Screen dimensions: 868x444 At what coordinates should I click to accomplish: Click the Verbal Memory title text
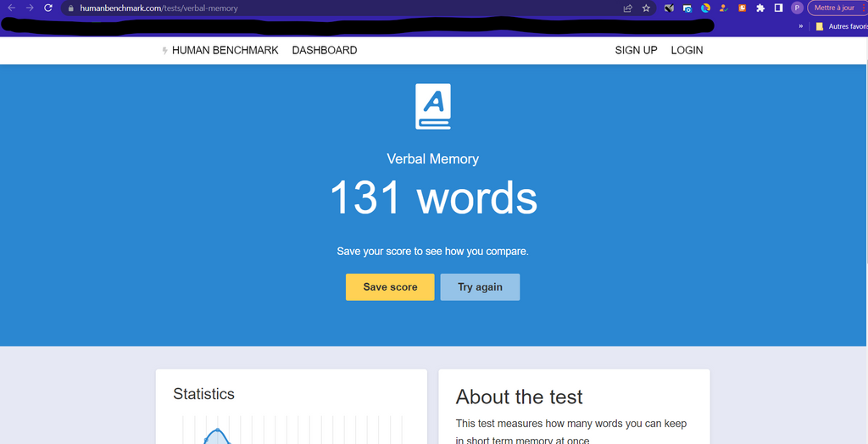pyautogui.click(x=433, y=159)
